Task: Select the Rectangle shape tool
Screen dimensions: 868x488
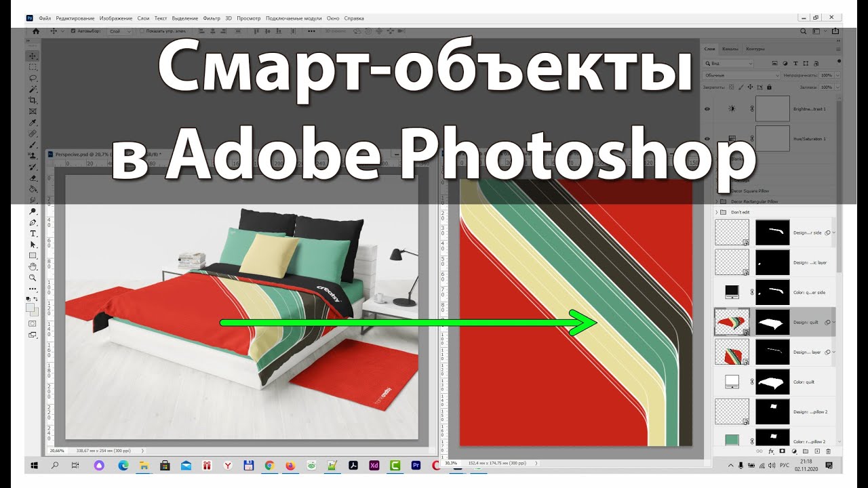Action: [x=33, y=256]
